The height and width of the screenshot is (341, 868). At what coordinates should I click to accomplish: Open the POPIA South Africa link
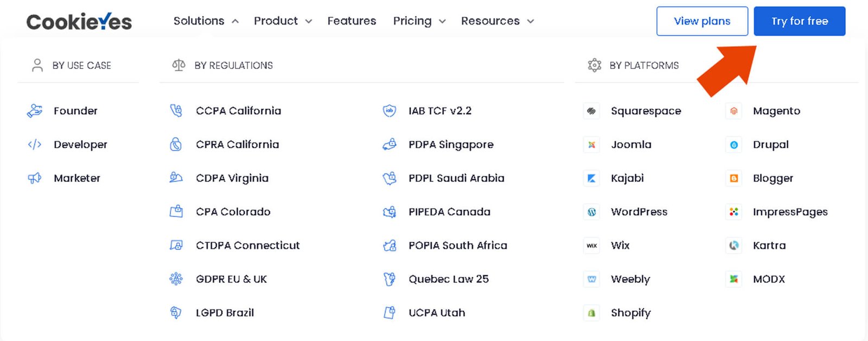point(458,245)
